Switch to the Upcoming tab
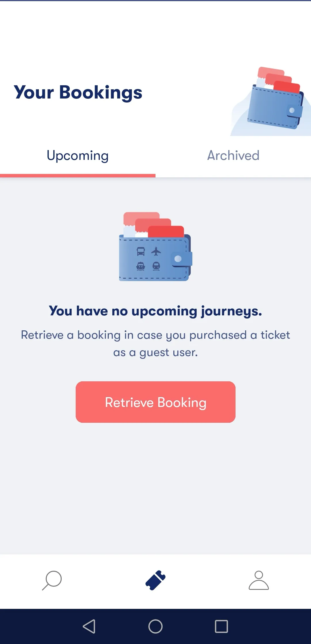 point(78,156)
